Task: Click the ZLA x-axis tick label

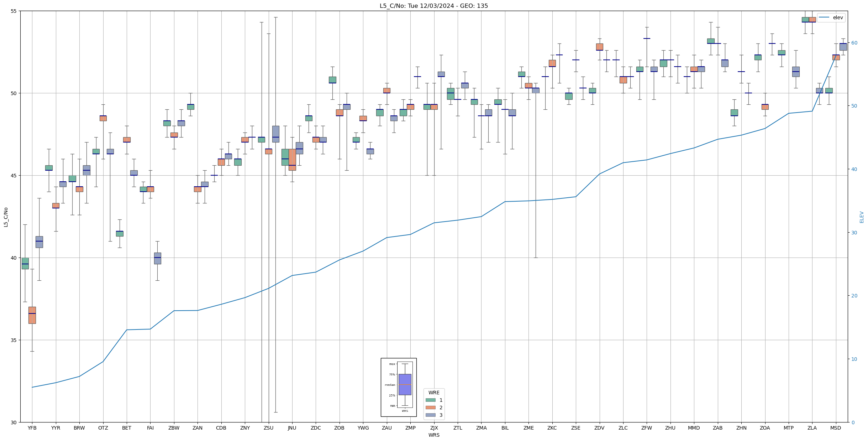Action: click(812, 428)
